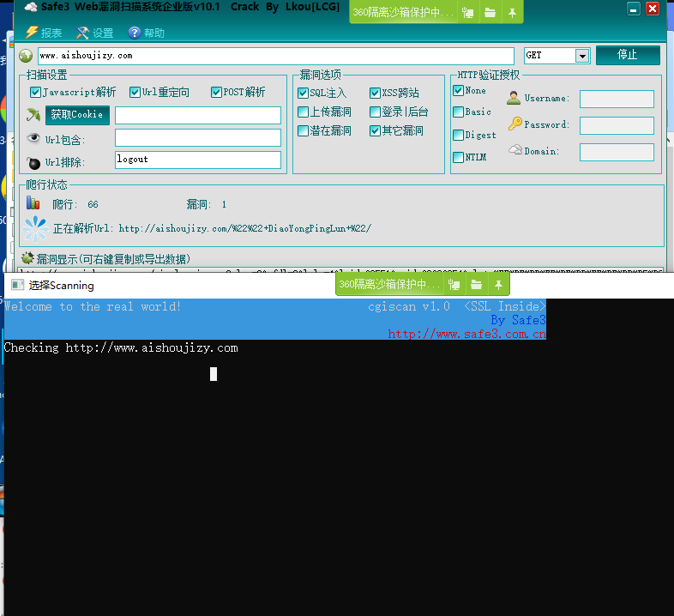Open the 设置 settings menu
674x616 pixels.
(94, 33)
